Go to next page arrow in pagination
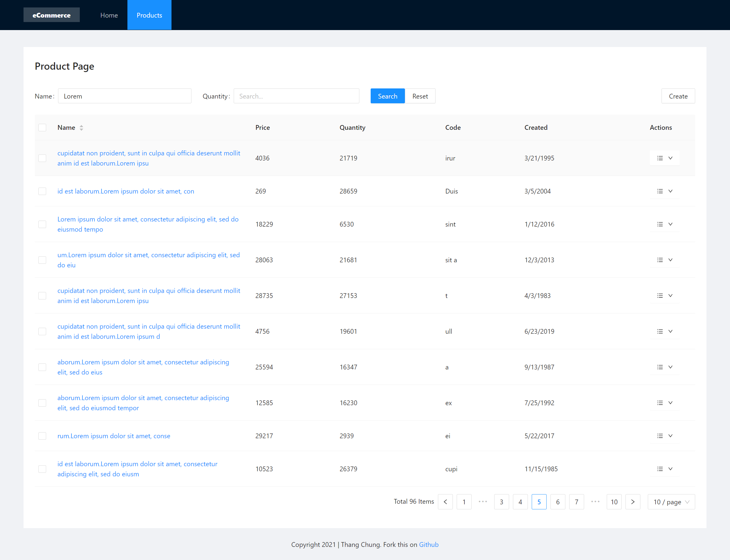The width and height of the screenshot is (730, 560). (633, 502)
